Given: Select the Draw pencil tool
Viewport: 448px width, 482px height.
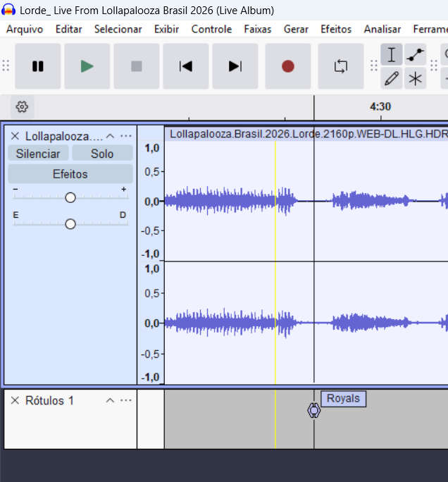Looking at the screenshot, I should 392,78.
